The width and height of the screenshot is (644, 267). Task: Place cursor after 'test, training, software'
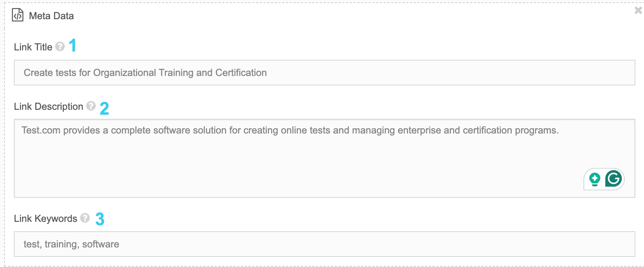(x=120, y=244)
